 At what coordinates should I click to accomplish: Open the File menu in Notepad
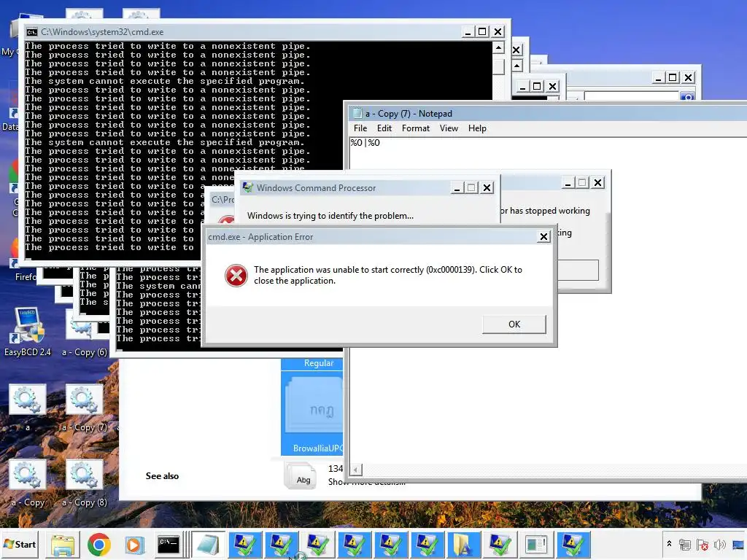pyautogui.click(x=360, y=128)
